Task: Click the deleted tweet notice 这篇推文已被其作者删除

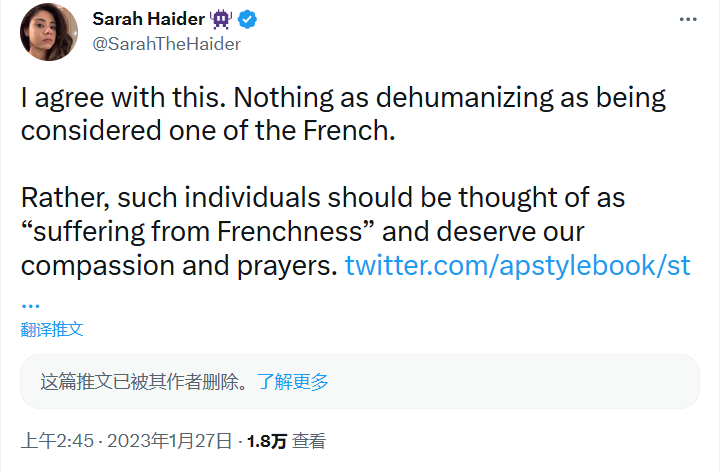Action: tap(144, 381)
